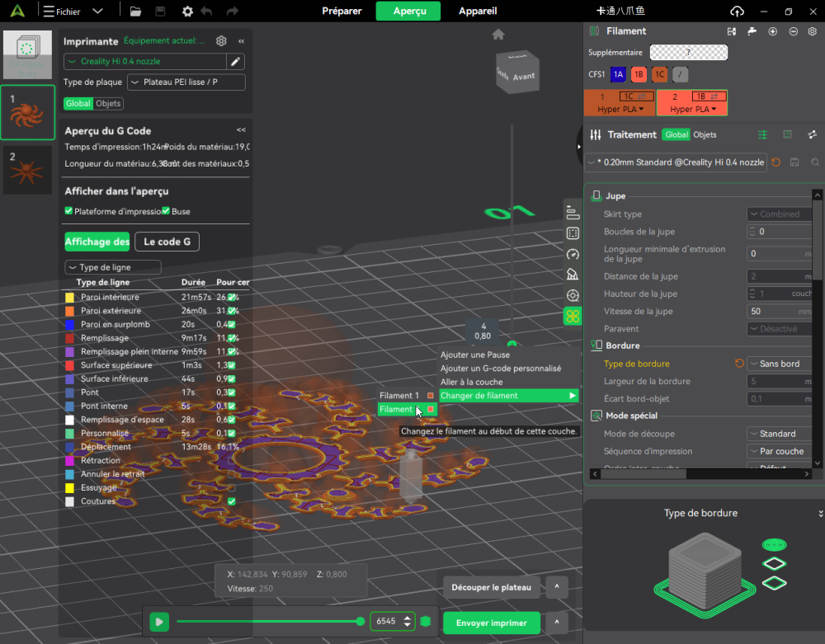This screenshot has width=825, height=644.
Task: Open filament 1 Hyper PLA dropdown
Action: coord(620,110)
